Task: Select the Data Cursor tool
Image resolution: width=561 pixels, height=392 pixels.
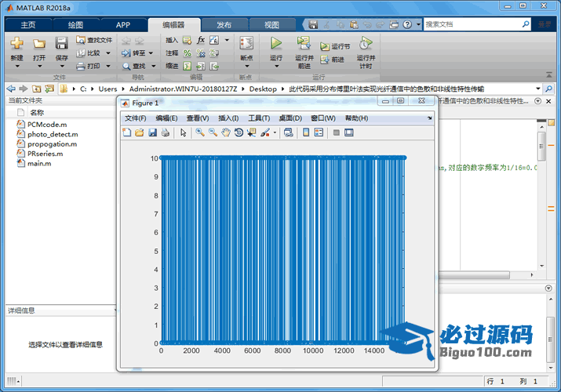Action: pyautogui.click(x=252, y=132)
